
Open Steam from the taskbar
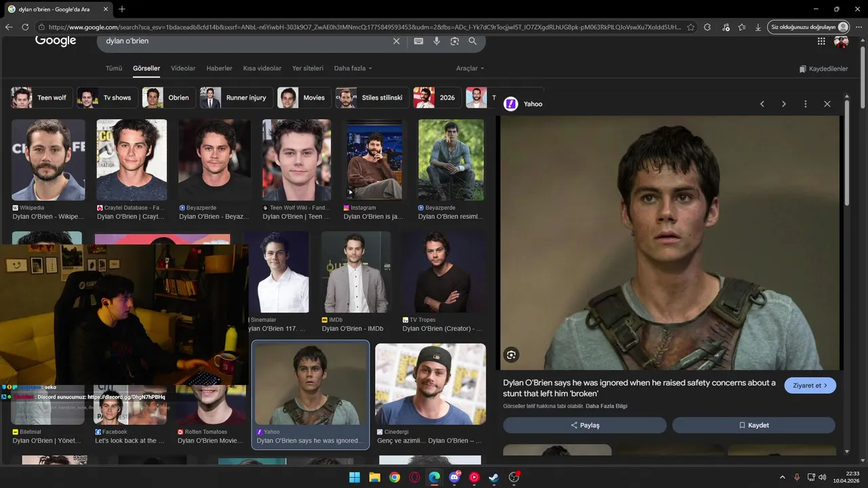point(494,477)
